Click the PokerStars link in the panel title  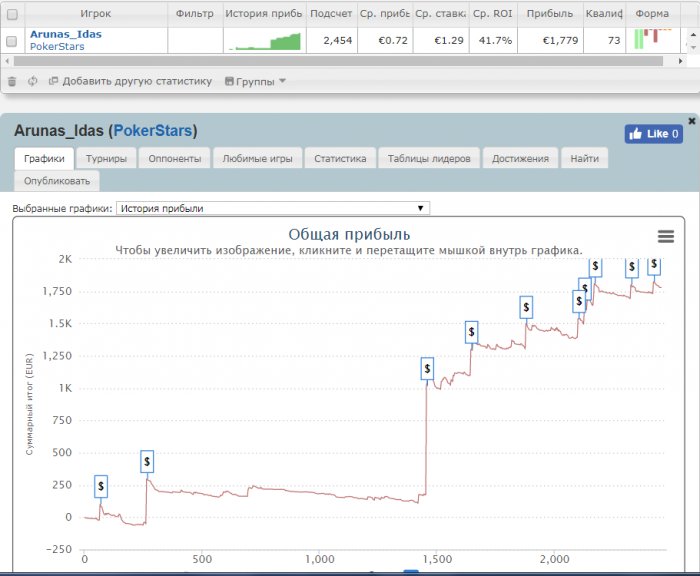[153, 131]
